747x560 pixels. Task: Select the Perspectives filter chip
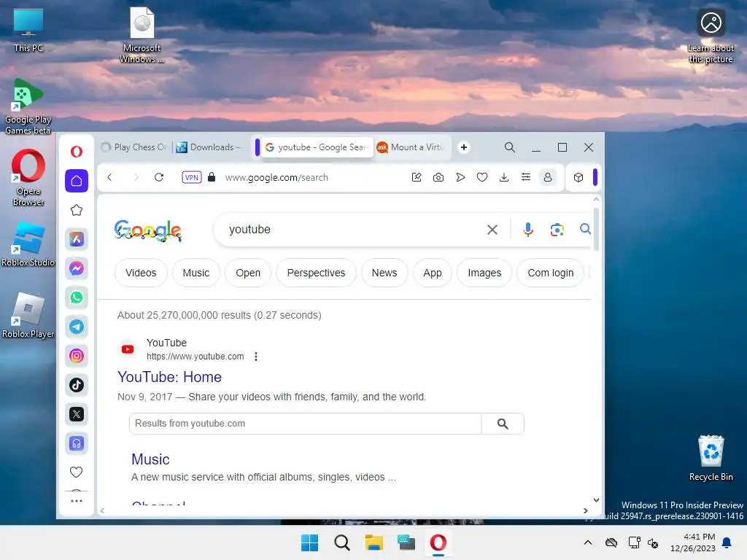click(316, 273)
